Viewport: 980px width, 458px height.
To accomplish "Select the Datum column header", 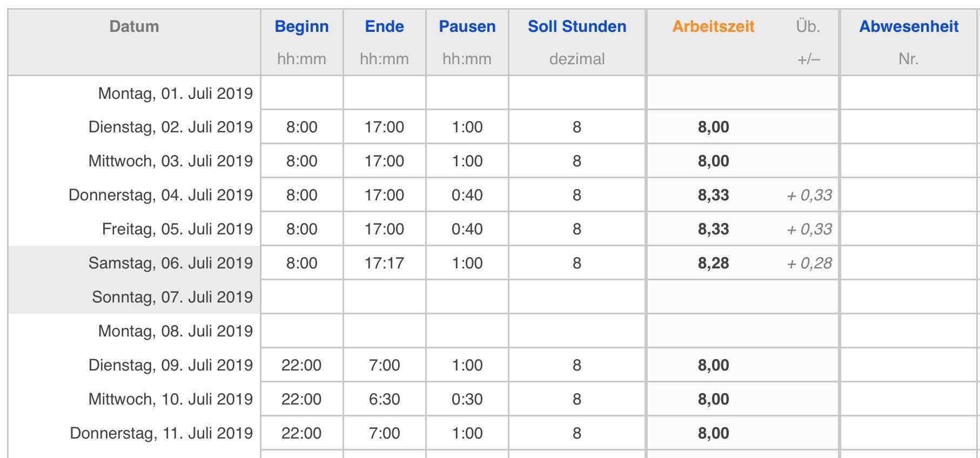I will tap(134, 26).
